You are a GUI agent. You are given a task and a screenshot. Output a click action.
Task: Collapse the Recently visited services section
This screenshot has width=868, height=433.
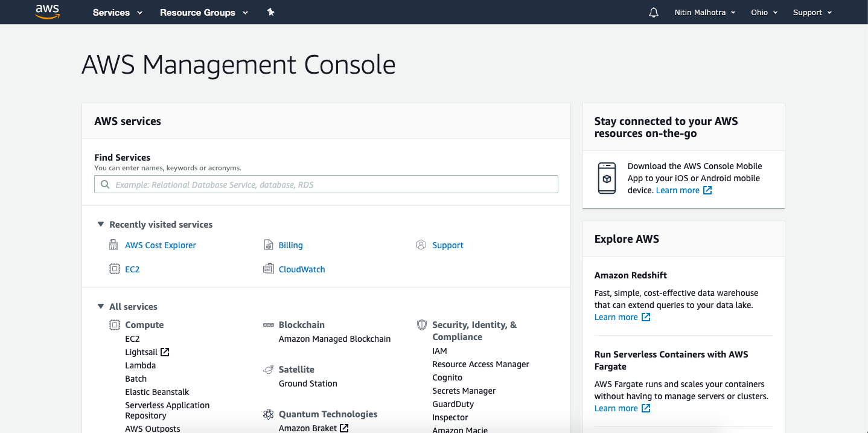click(x=101, y=224)
